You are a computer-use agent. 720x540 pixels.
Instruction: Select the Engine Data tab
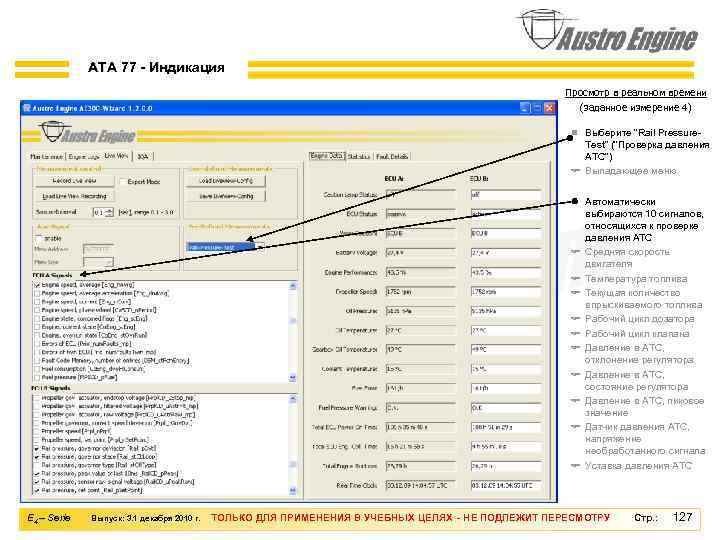[x=327, y=156]
